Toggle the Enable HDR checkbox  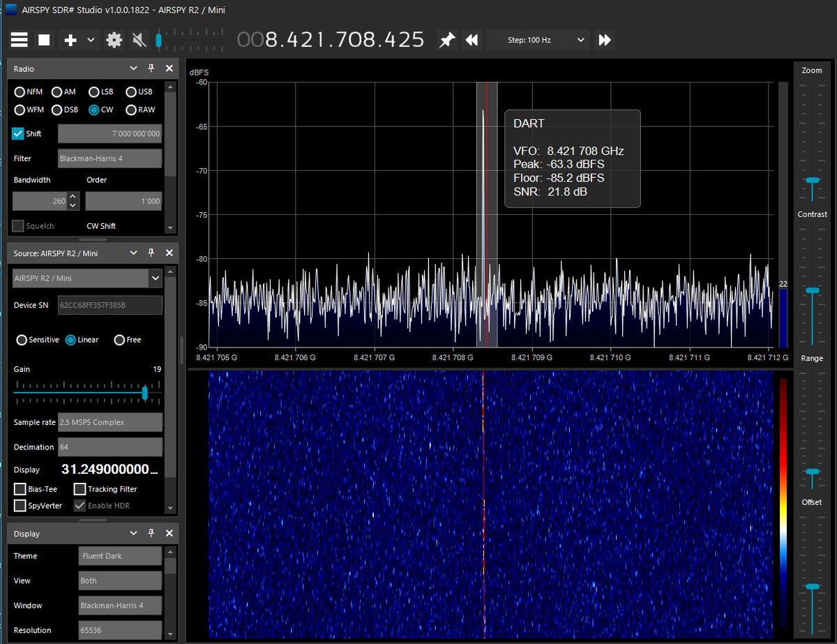(x=80, y=505)
